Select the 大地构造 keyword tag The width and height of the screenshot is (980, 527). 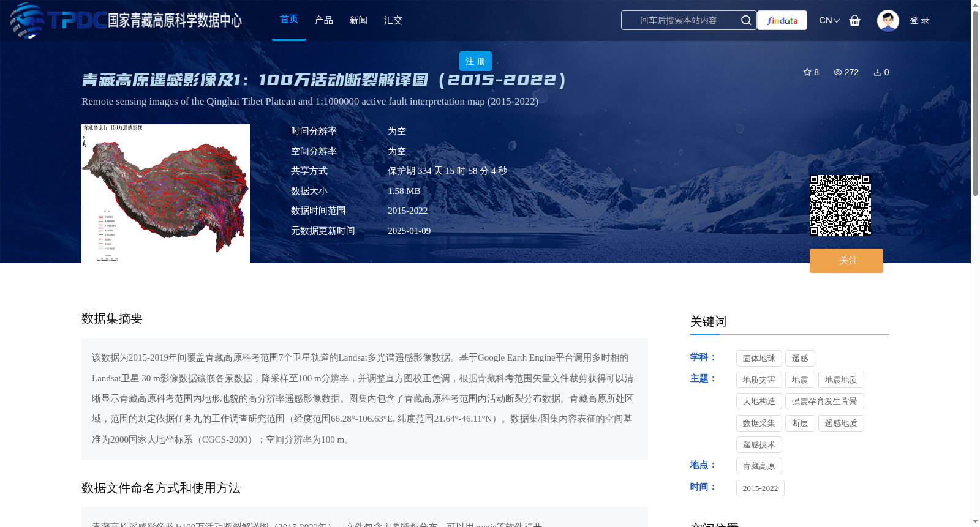pos(759,402)
